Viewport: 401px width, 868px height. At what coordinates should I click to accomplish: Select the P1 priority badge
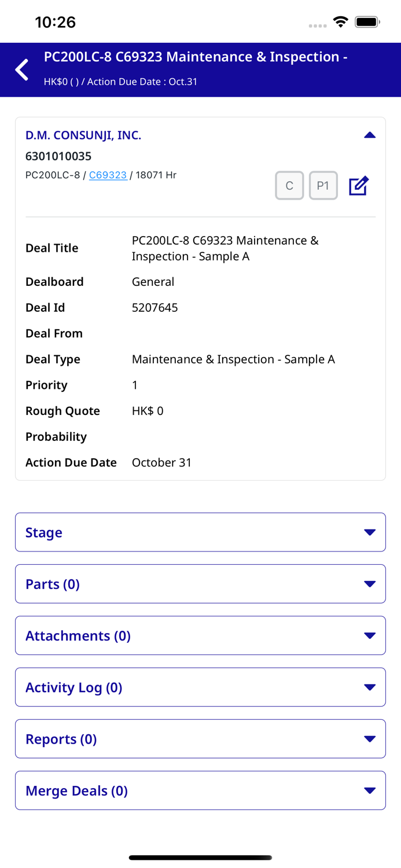pyautogui.click(x=323, y=185)
